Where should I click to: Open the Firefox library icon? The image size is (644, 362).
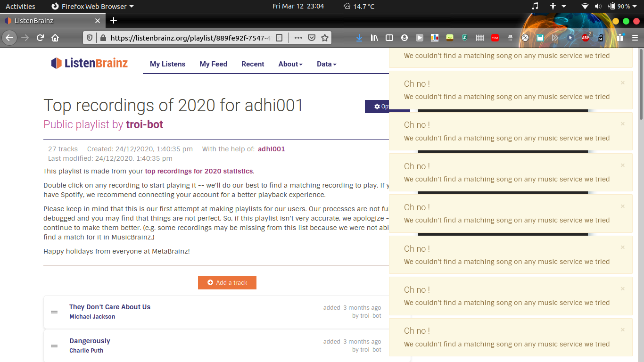point(374,38)
